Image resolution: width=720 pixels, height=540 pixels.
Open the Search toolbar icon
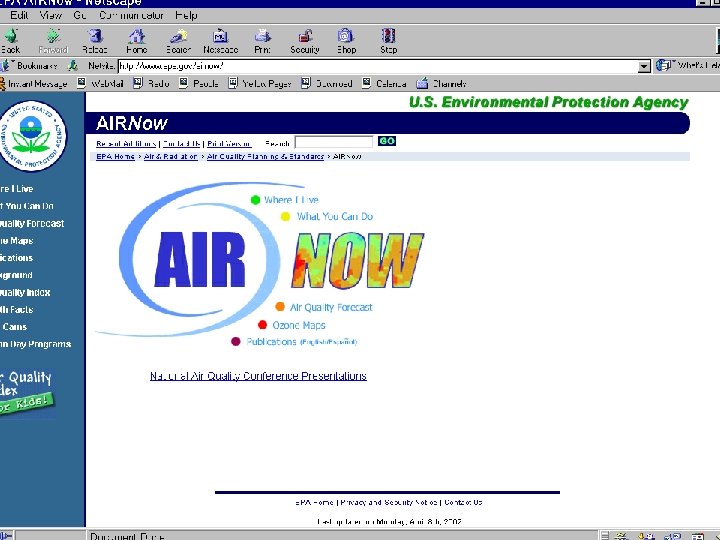pos(179,36)
